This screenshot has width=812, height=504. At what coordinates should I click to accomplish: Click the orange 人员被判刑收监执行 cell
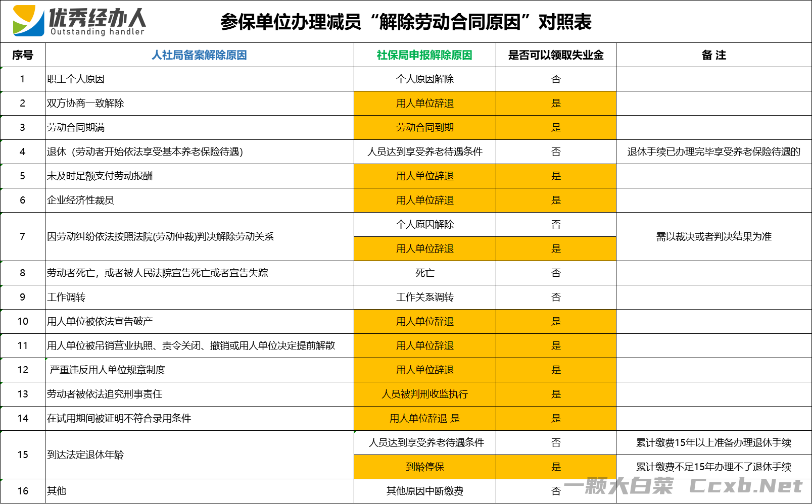pyautogui.click(x=424, y=394)
